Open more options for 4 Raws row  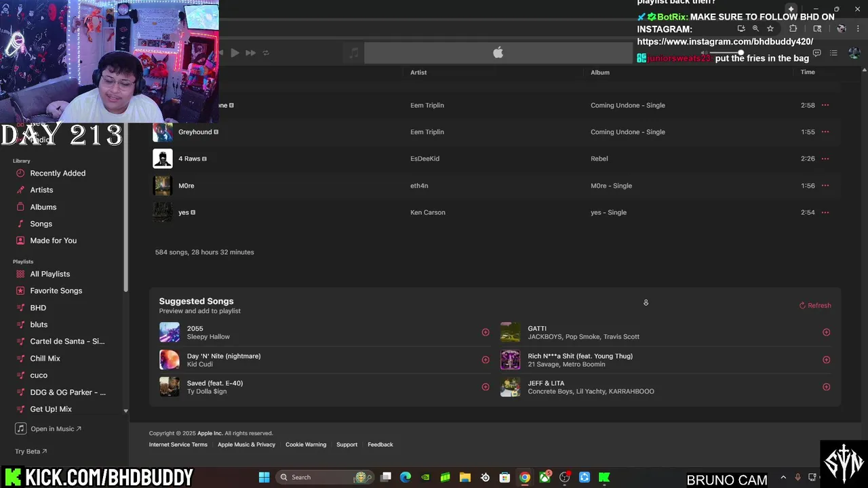pyautogui.click(x=825, y=159)
